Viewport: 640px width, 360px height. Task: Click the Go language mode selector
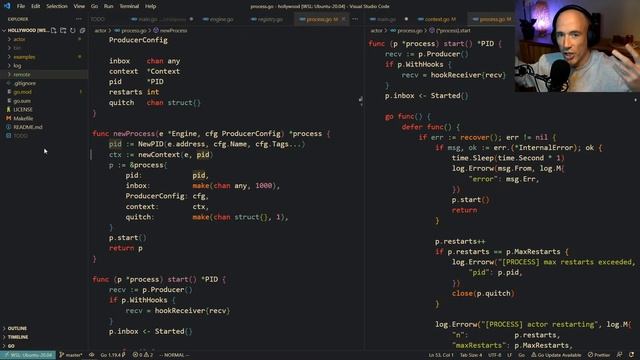click(521, 355)
